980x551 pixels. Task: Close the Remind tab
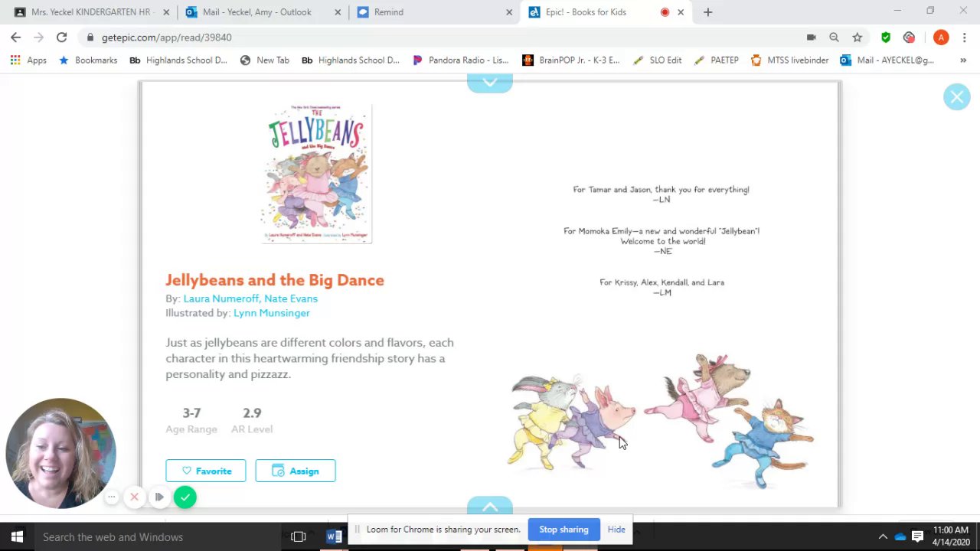(509, 12)
